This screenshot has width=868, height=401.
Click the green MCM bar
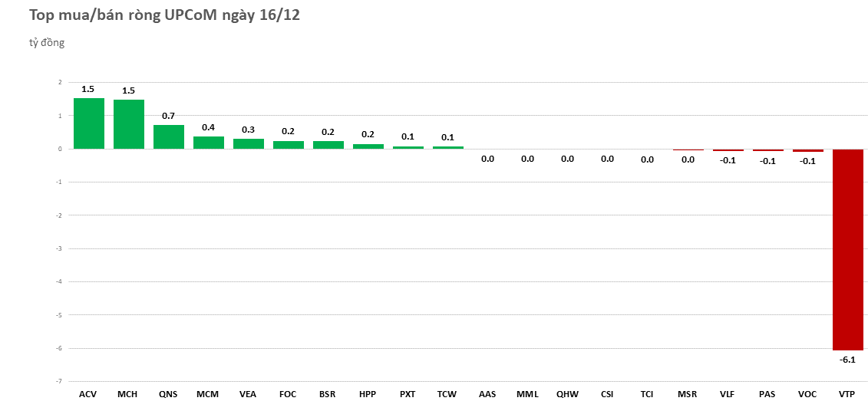208,143
